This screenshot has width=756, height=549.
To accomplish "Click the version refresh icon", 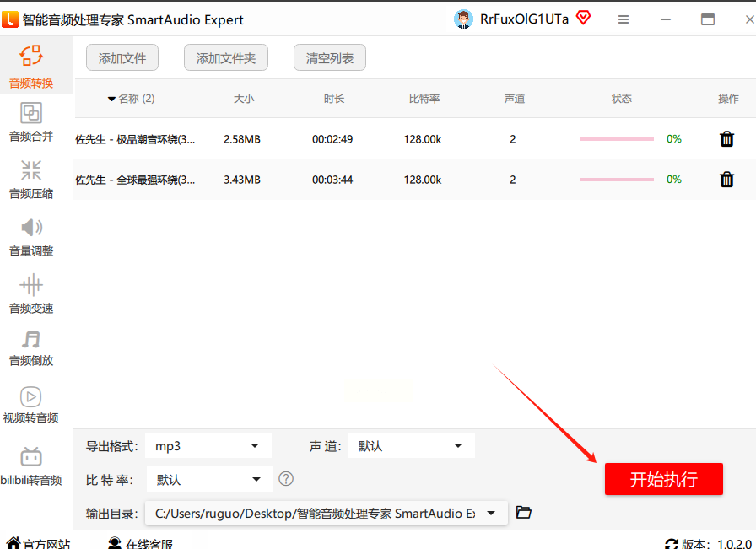I will [671, 544].
